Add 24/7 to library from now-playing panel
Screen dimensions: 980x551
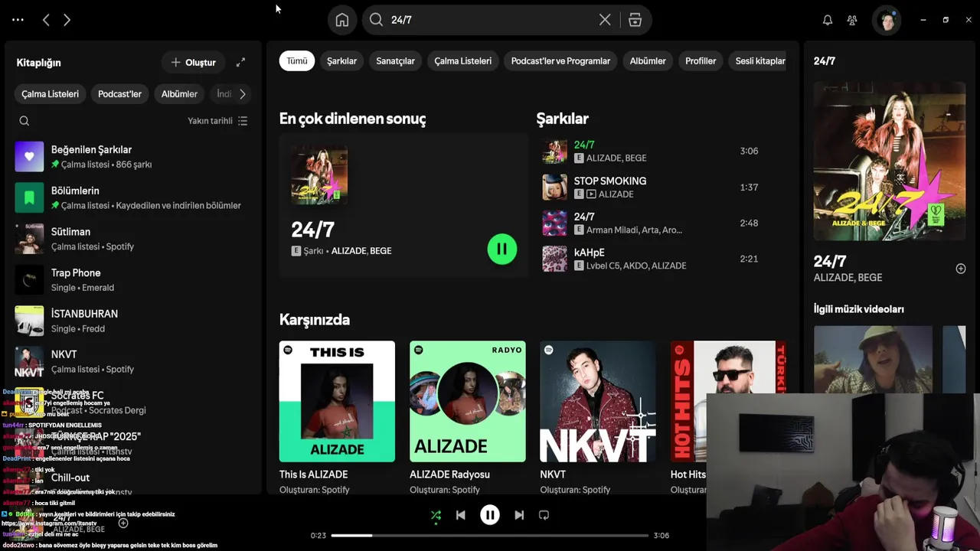click(x=961, y=269)
